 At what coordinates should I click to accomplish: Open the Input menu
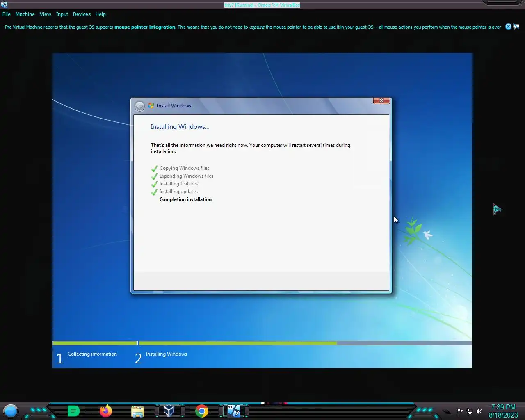pyautogui.click(x=62, y=14)
